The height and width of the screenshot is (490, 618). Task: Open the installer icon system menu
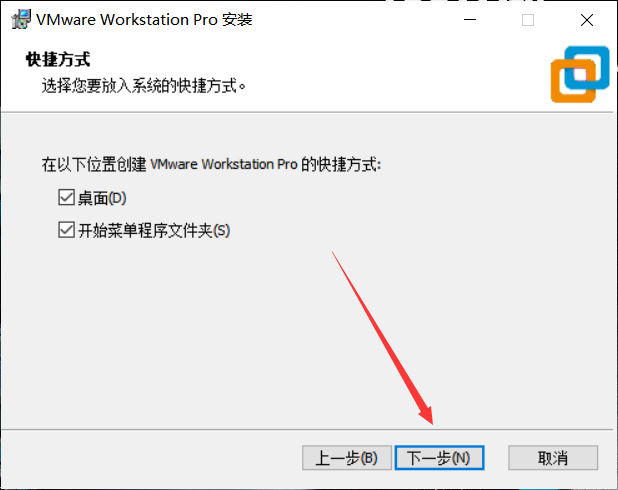pyautogui.click(x=21, y=19)
